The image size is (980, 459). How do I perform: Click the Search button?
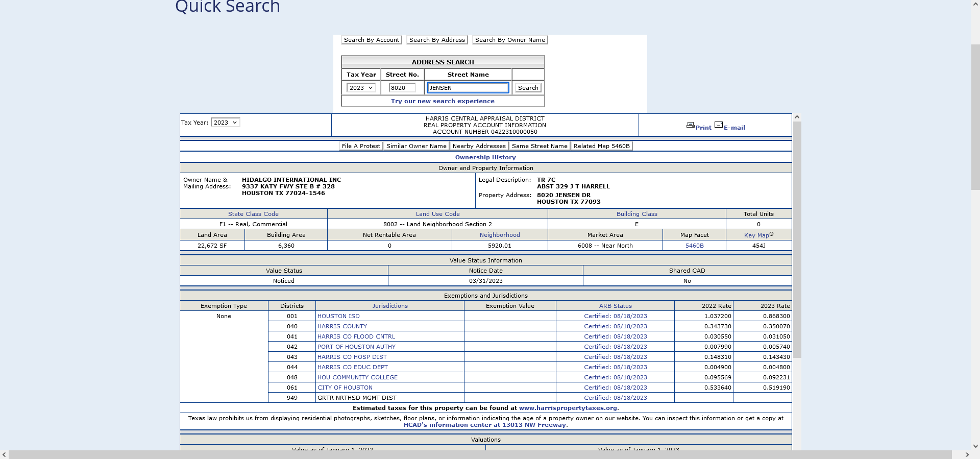528,88
